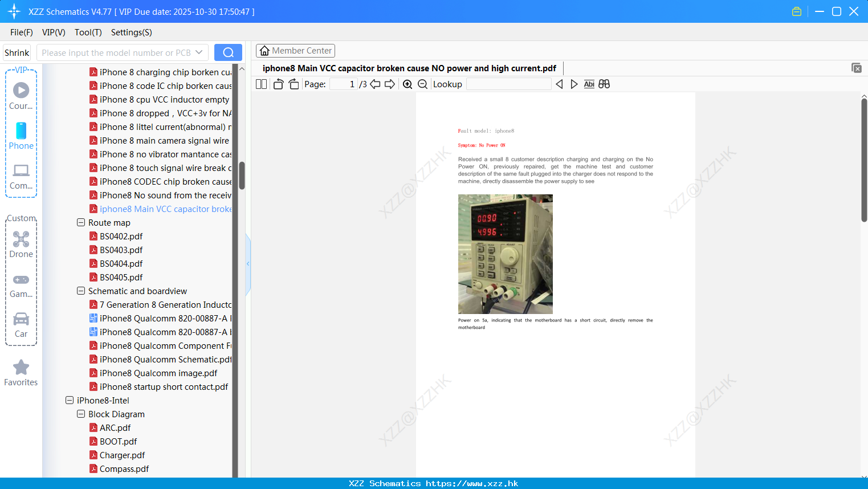Viewport: 868px width, 489px height.
Task: Open BS0403.pdf file
Action: coord(116,250)
